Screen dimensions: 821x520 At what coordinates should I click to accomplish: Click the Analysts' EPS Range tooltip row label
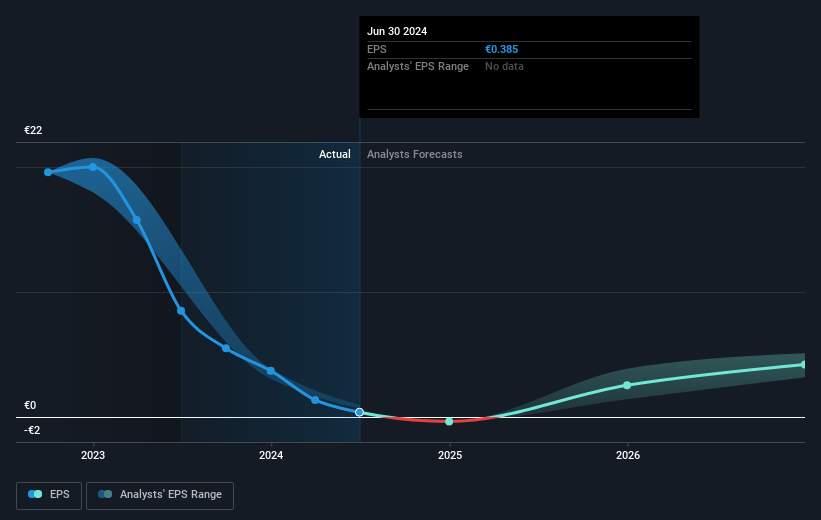pyautogui.click(x=418, y=67)
